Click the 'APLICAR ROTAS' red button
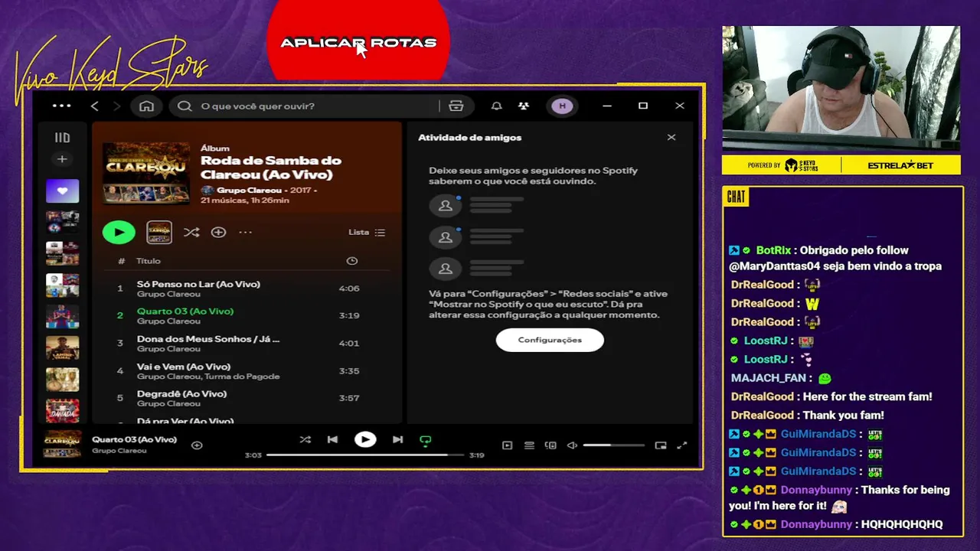This screenshot has width=980, height=551. (358, 42)
